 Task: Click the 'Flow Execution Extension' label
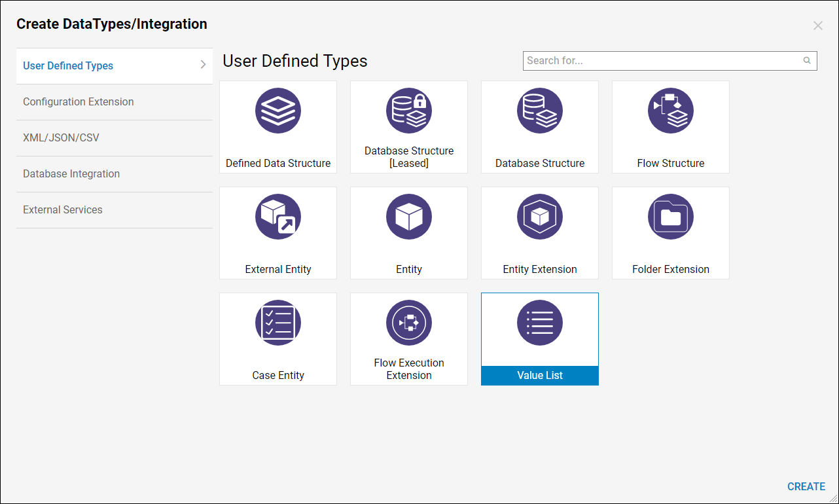point(409,369)
